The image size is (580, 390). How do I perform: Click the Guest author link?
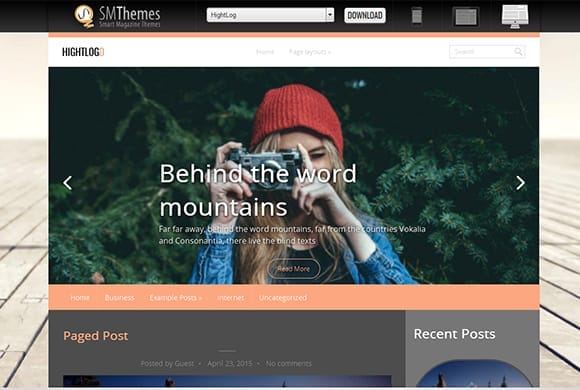click(184, 364)
